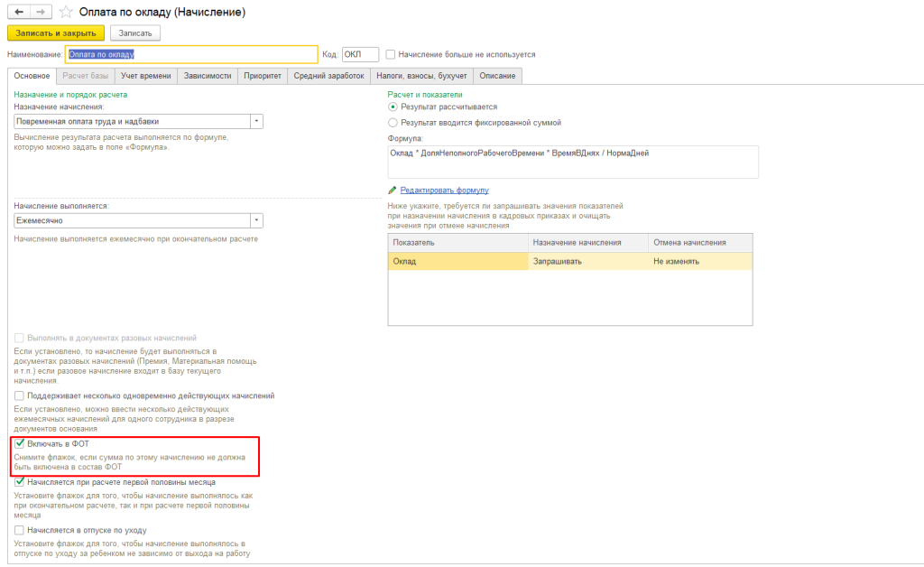This screenshot has width=924, height=567.
Task: Click the forward navigation arrow
Action: click(40, 14)
